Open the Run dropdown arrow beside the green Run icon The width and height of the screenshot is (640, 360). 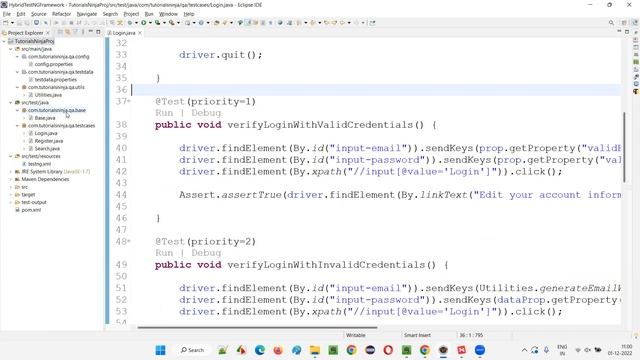[150, 23]
